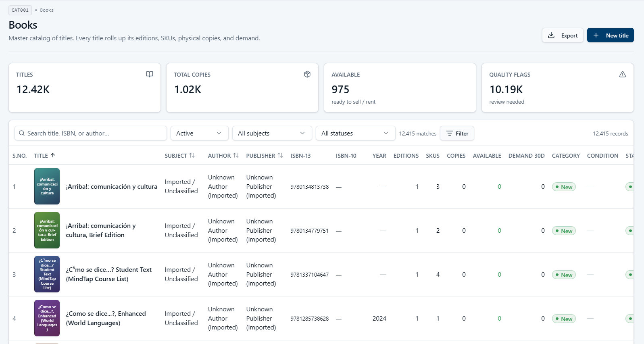Viewport: 644px width, 344px height.
Task: Sort by Title ascending arrow
Action: click(x=53, y=155)
